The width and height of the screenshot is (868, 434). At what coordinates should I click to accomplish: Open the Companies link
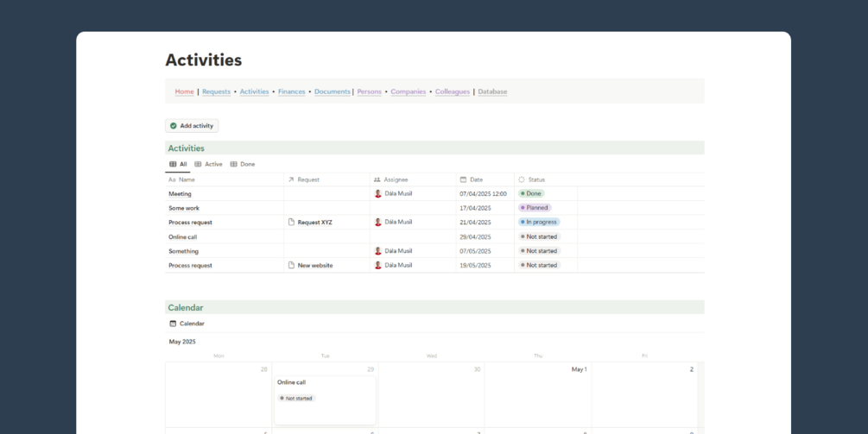pos(409,91)
